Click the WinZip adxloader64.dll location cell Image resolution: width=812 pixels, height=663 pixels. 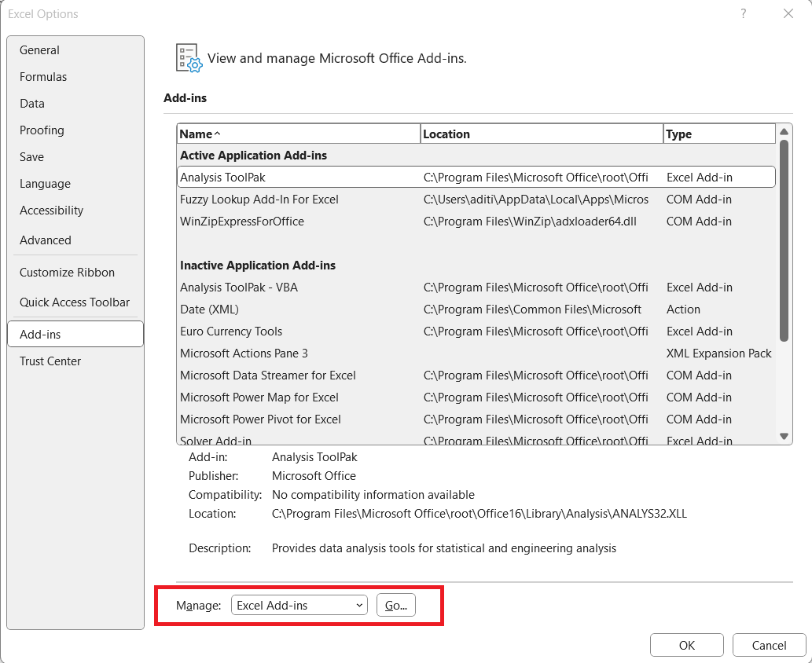530,222
